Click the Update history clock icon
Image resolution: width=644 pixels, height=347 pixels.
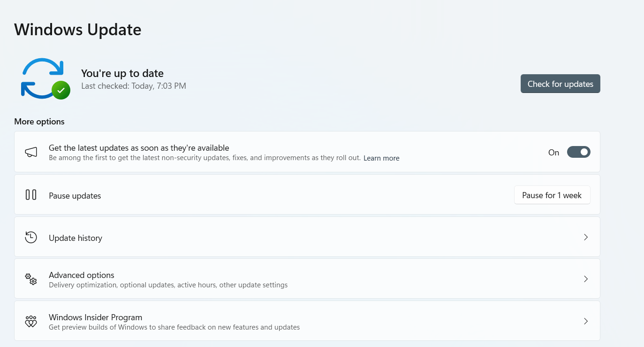click(31, 238)
